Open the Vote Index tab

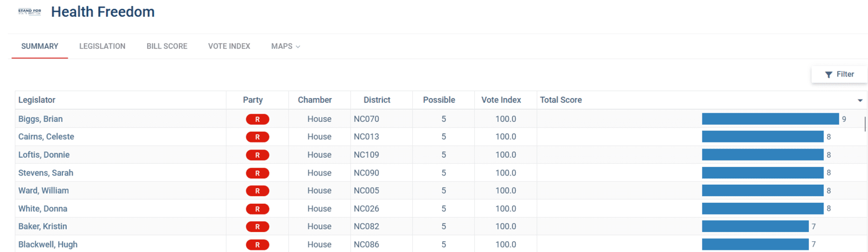pos(229,47)
